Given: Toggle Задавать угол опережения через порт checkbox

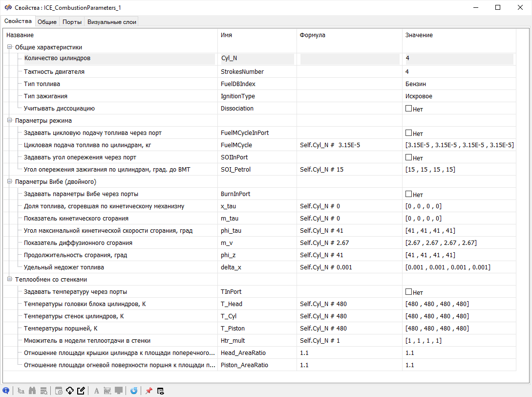Looking at the screenshot, I should click(408, 157).
